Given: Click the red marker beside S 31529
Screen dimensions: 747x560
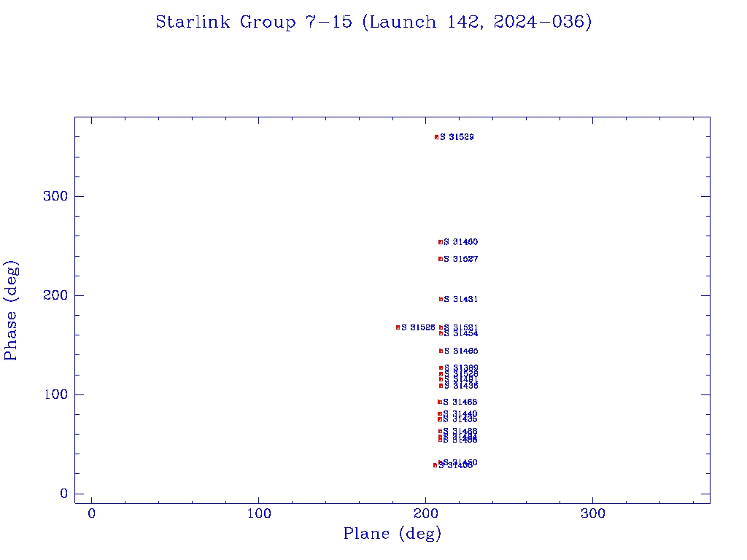Looking at the screenshot, I should [x=436, y=137].
